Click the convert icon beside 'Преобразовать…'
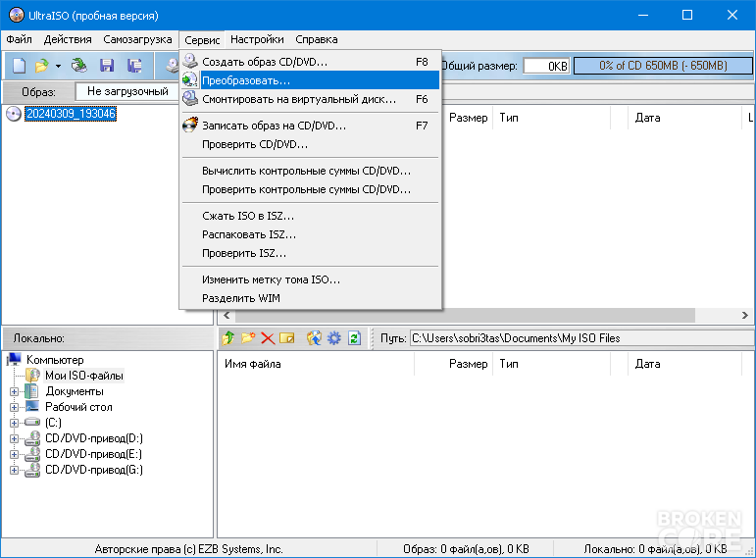 tap(190, 80)
